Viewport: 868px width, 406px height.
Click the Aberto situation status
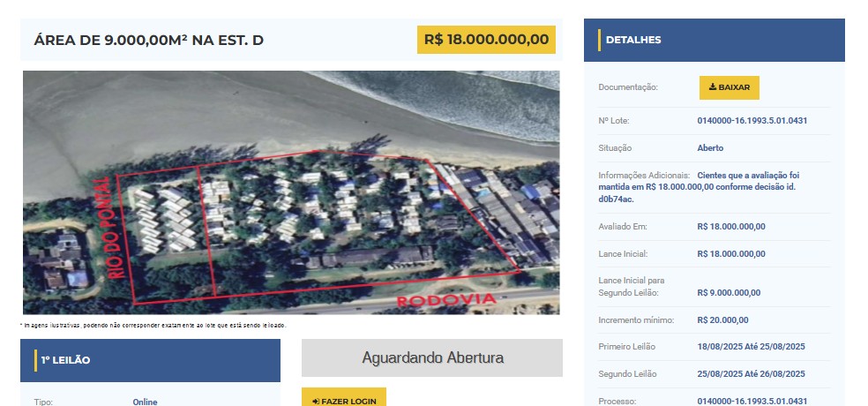coord(710,148)
